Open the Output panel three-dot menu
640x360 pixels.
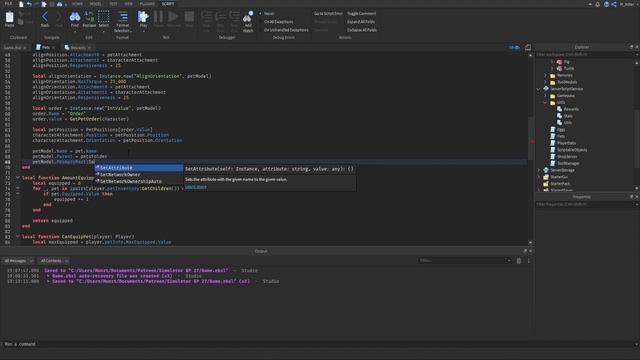[529, 260]
